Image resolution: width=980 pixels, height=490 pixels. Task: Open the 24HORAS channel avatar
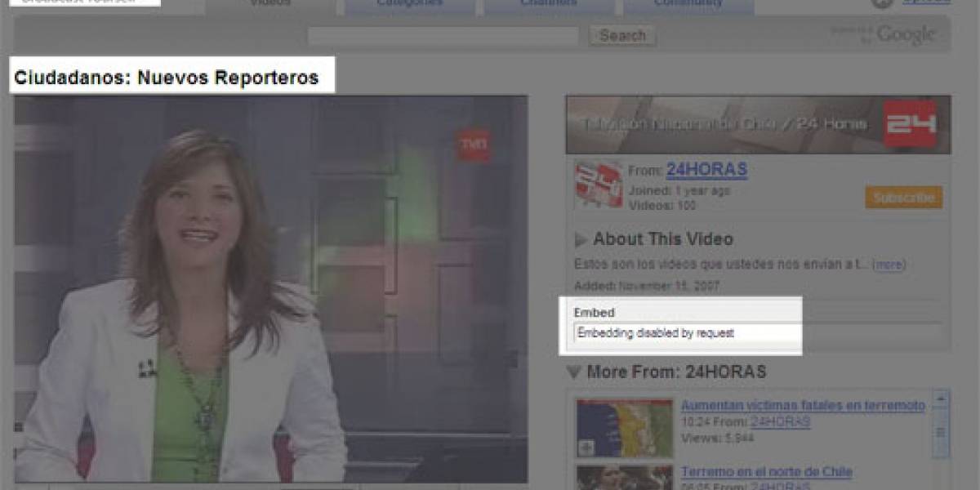coord(599,185)
